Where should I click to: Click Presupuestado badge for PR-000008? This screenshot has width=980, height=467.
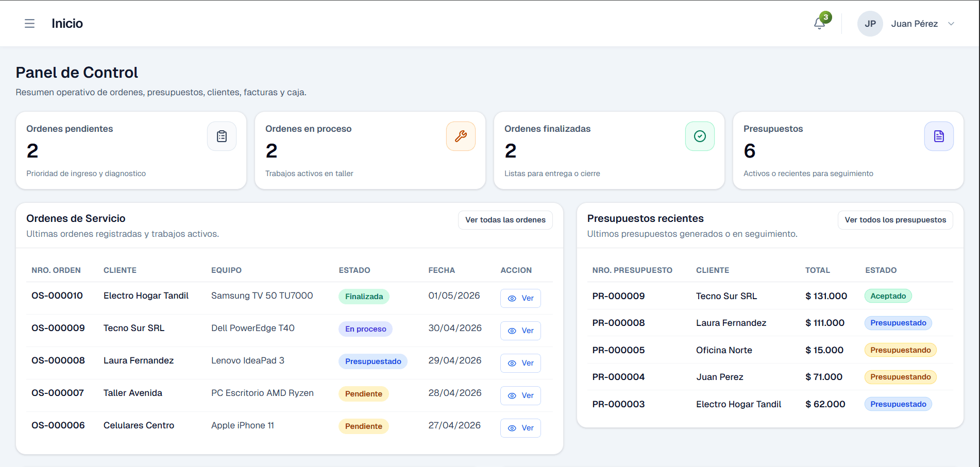coord(898,323)
